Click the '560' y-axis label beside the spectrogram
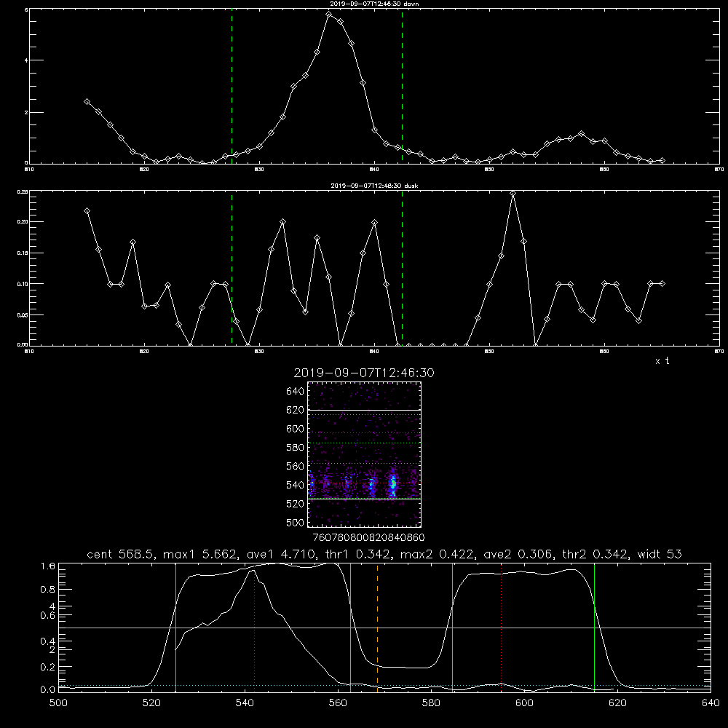728x728 pixels. tap(296, 466)
